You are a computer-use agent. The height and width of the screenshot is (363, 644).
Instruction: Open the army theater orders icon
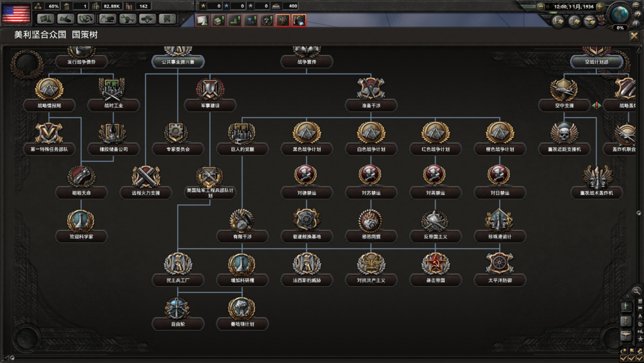click(558, 21)
